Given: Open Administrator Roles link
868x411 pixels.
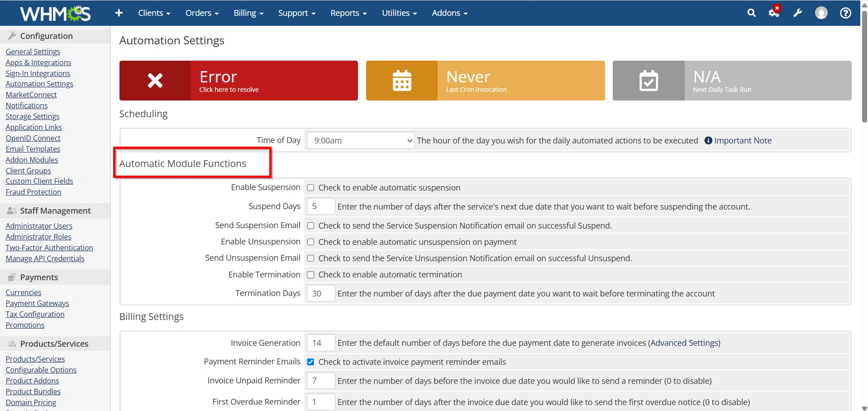Looking at the screenshot, I should click(38, 237).
